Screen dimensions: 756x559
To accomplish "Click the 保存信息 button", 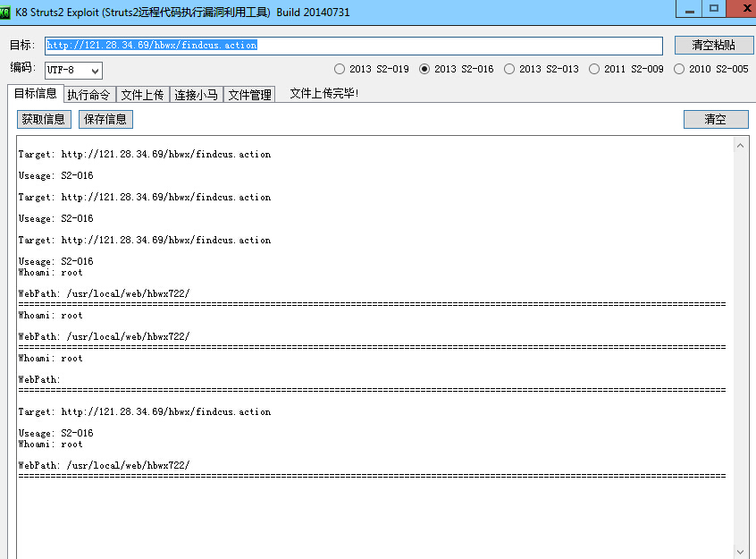I will tap(105, 119).
